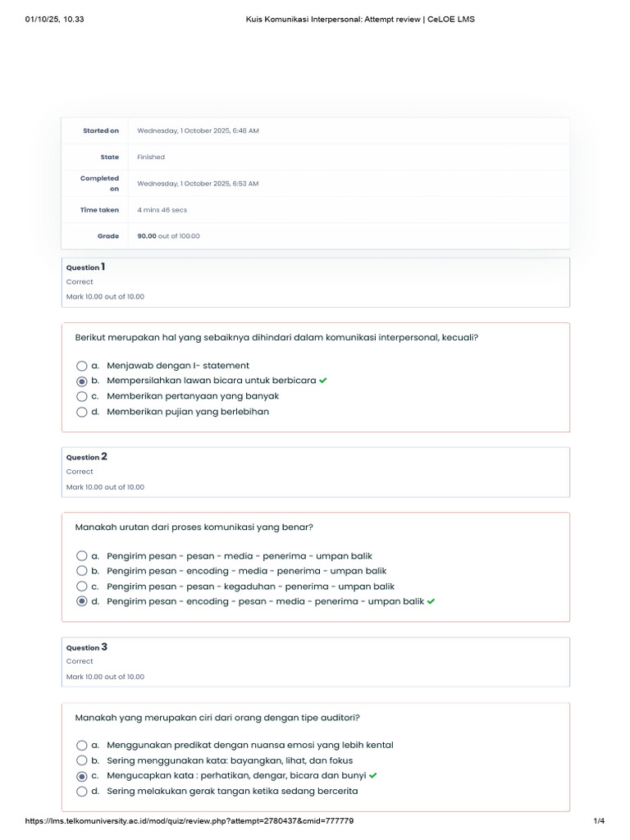Screen dimensions: 630x840
Task: Pick d. Sering melakukan gerak tangan option
Action: click(81, 792)
